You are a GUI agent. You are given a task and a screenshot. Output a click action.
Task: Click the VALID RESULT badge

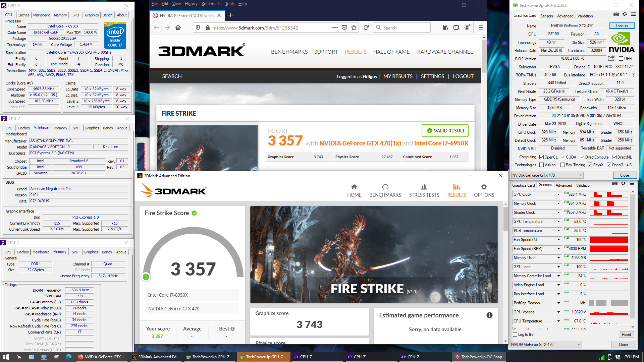[x=445, y=131]
